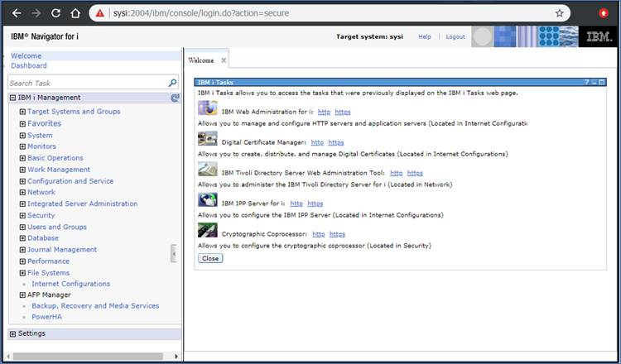621x364 pixels.
Task: Bookmark this page with the star icon
Action: click(559, 13)
